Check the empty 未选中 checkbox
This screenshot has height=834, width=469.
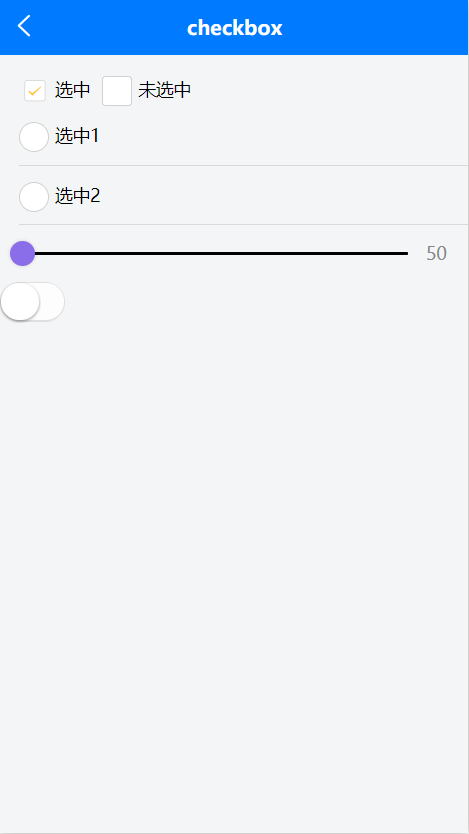pos(117,91)
